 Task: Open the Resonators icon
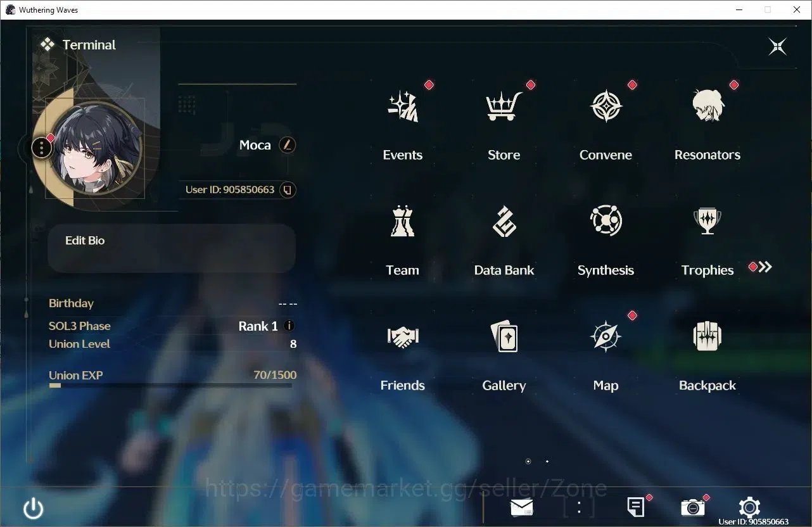[707, 106]
